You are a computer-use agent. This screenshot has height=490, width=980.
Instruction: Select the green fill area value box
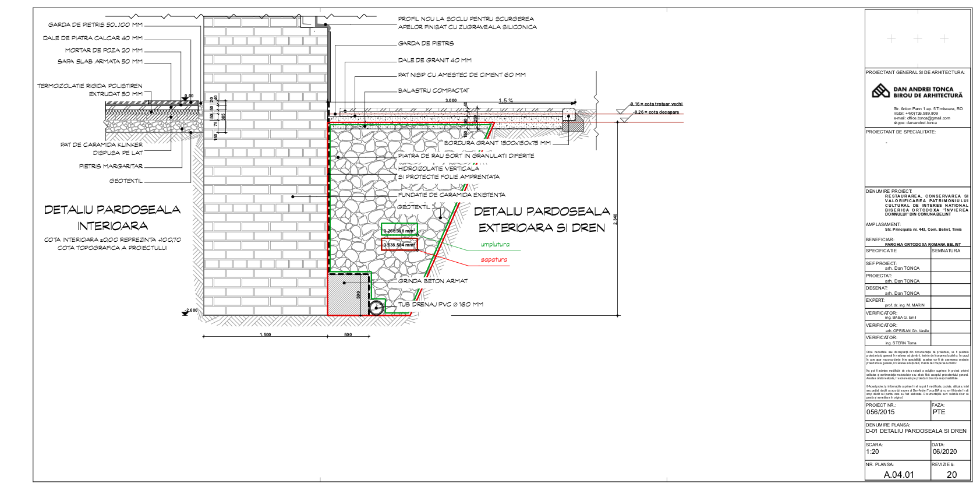(399, 230)
